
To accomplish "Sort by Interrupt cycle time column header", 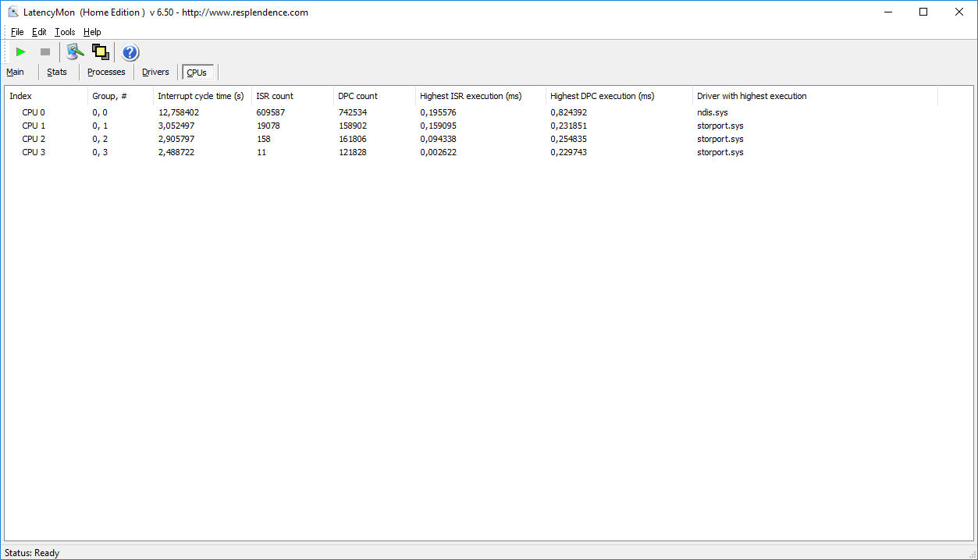I will [201, 96].
